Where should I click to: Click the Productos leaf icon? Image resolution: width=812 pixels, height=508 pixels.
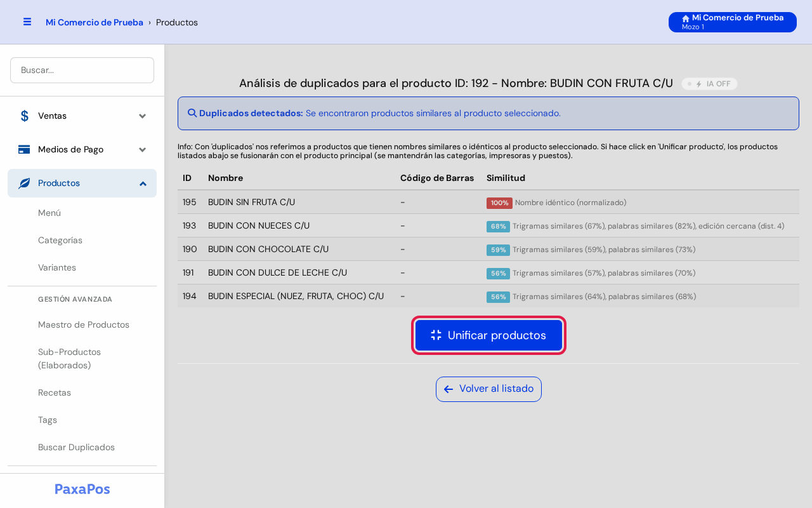pos(24,183)
